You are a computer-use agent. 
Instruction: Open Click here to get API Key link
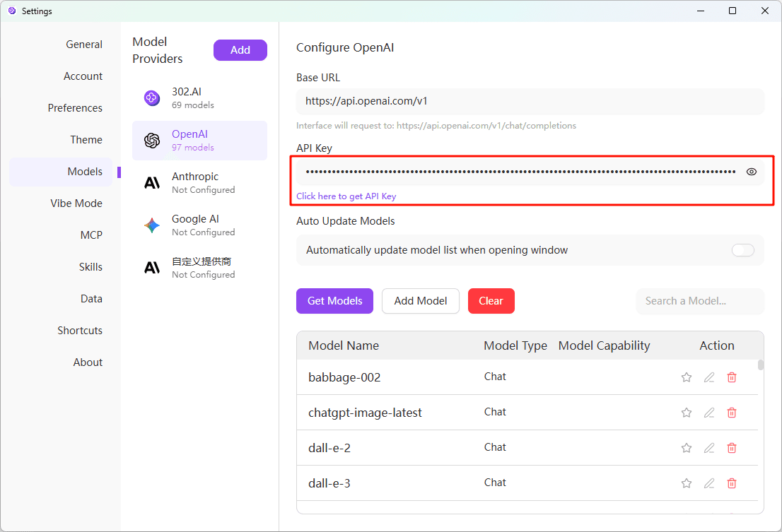[346, 196]
